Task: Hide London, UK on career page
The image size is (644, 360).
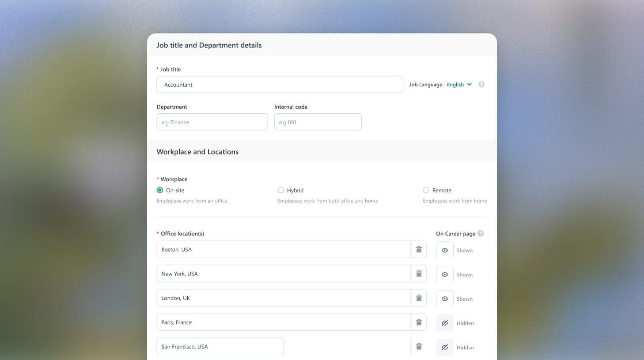Action: [445, 299]
